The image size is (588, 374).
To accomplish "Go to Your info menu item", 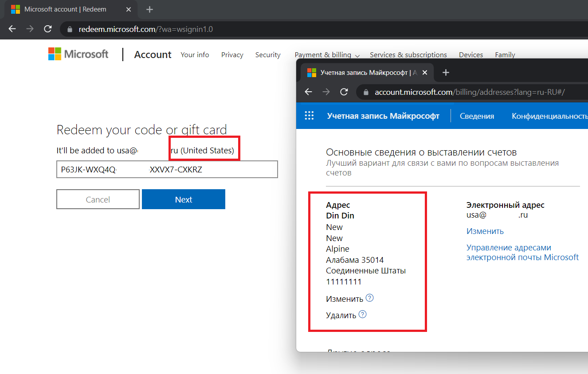I will [x=195, y=55].
